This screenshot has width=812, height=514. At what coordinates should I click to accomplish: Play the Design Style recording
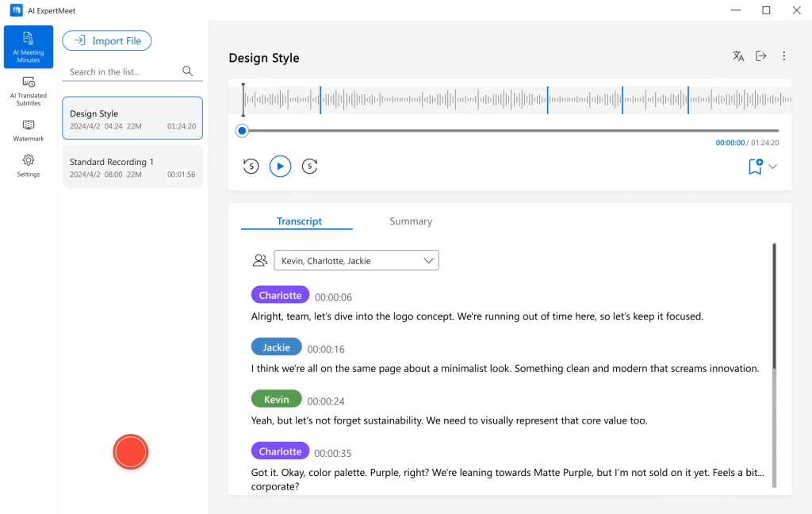pos(280,166)
